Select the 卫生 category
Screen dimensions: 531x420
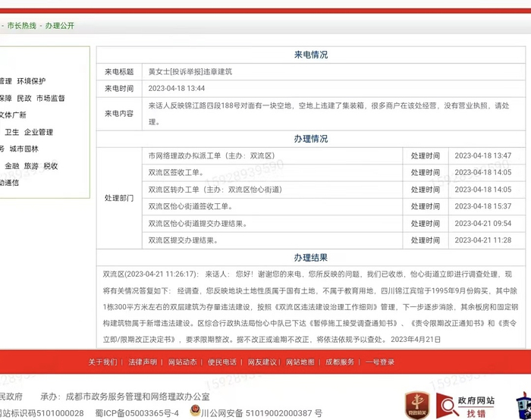point(12,132)
